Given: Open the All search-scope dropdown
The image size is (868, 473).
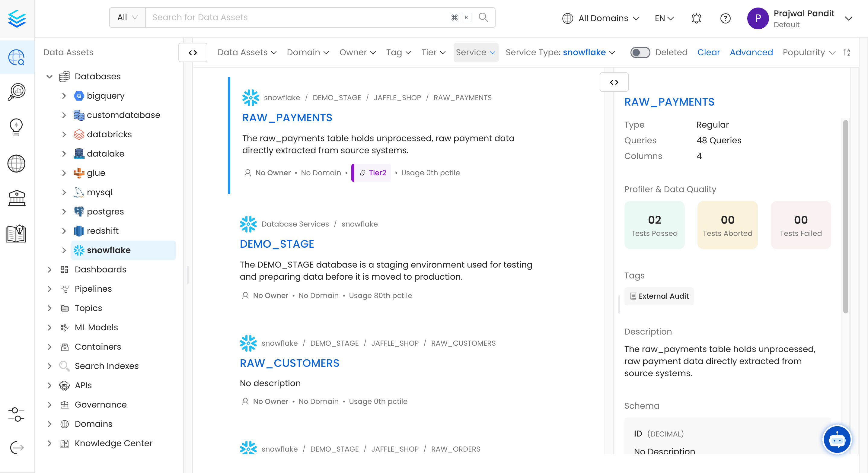Looking at the screenshot, I should (x=127, y=17).
